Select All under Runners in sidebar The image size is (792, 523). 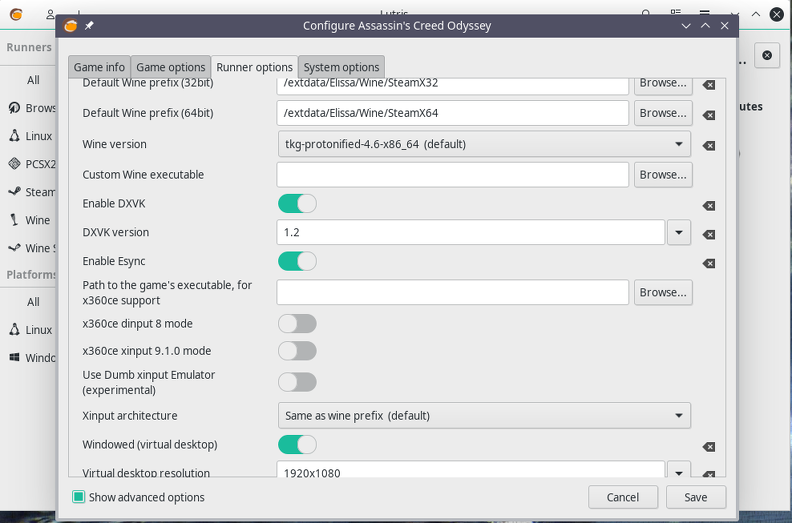pos(33,80)
